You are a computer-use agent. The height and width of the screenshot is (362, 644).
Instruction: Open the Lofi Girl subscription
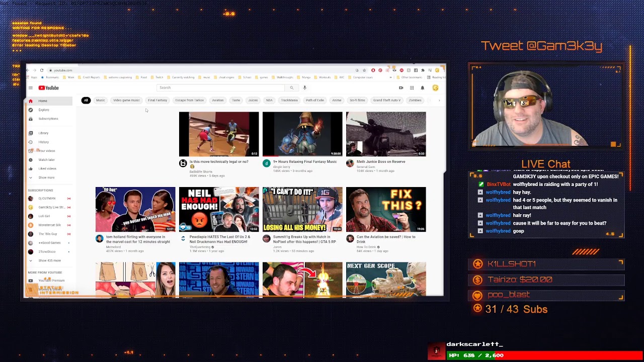(x=50, y=216)
